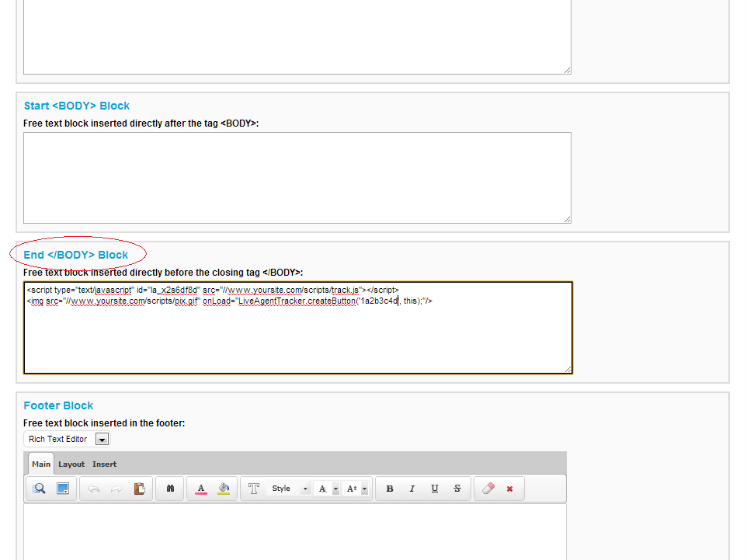Viewport: 747px width, 560px height.
Task: Expand the Style dropdown
Action: (x=305, y=489)
